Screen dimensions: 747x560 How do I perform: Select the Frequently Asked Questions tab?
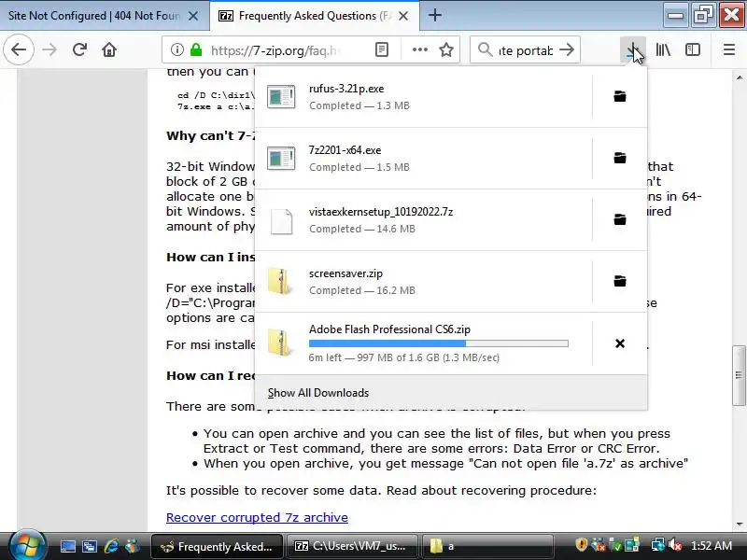(315, 16)
